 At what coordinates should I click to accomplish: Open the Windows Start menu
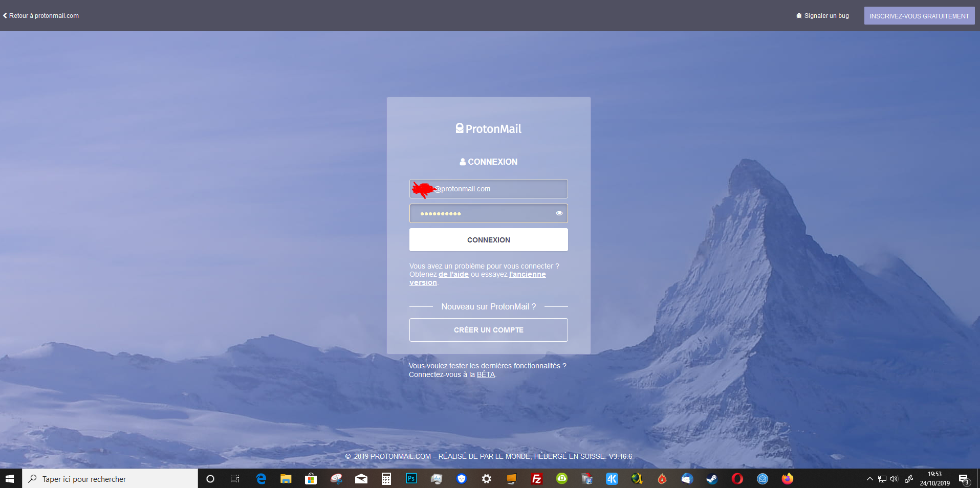click(10, 479)
